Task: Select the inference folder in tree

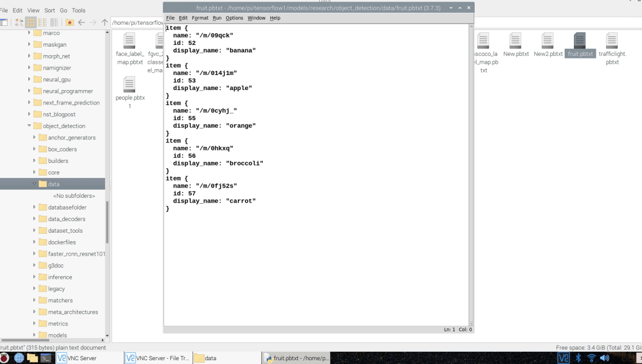Action: [x=60, y=277]
